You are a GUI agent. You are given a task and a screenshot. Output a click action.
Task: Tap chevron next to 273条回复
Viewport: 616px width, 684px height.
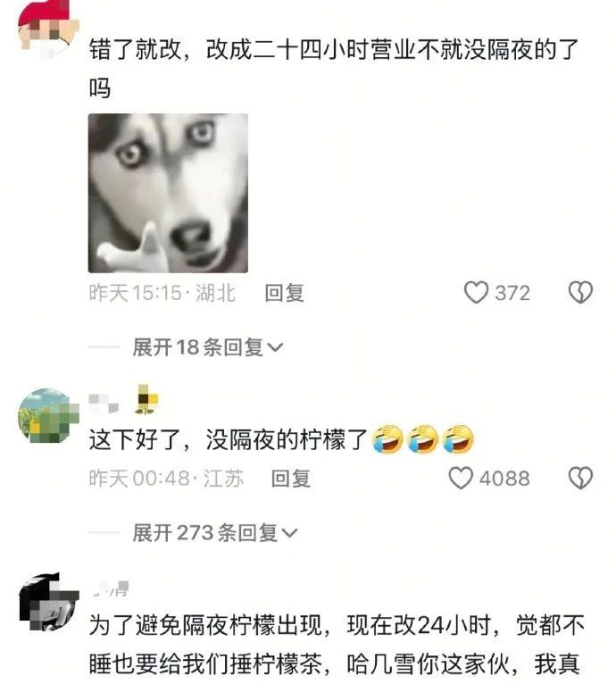point(289,533)
